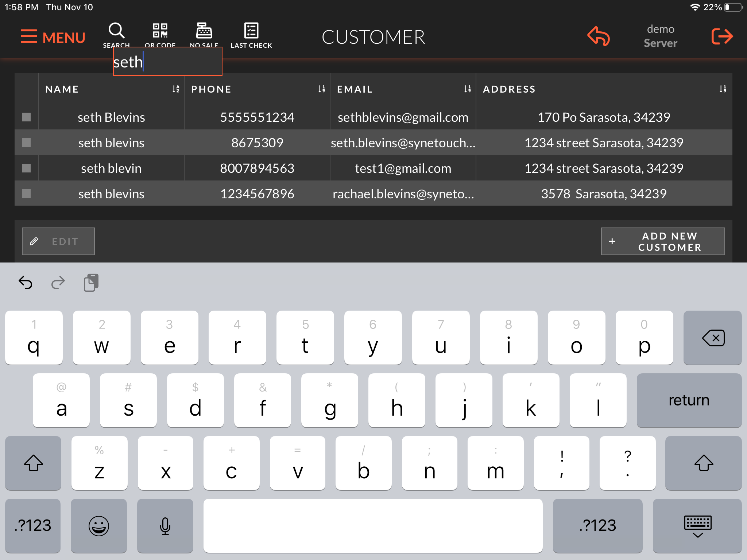The height and width of the screenshot is (560, 747).
Task: Click the search field containing seth
Action: pos(167,62)
